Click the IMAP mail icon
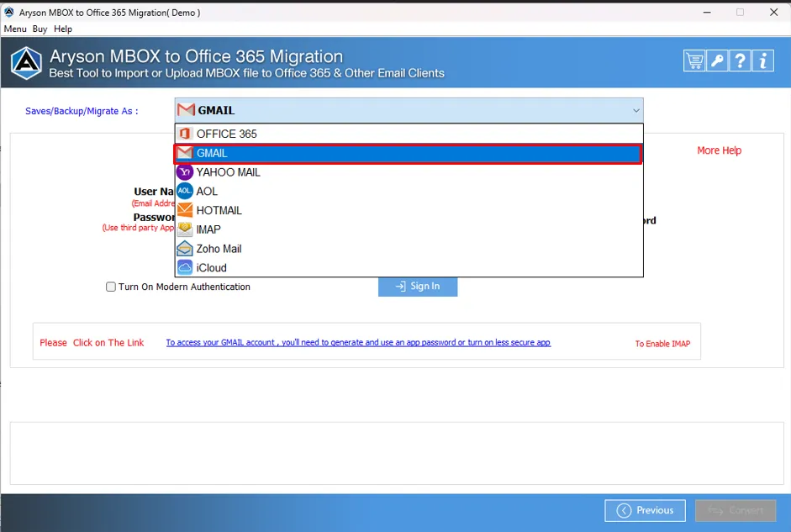Image resolution: width=791 pixels, height=532 pixels. (185, 229)
